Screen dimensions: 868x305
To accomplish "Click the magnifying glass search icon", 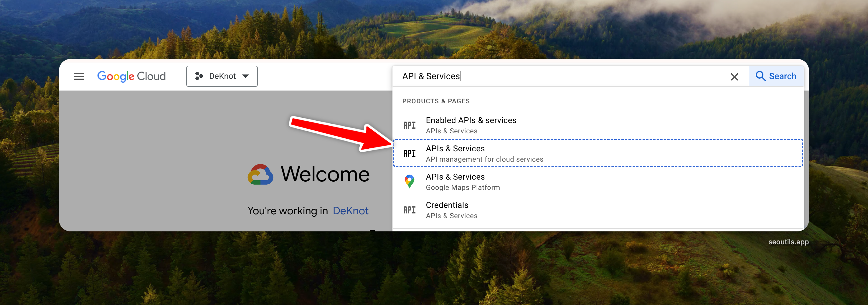I will click(x=760, y=77).
